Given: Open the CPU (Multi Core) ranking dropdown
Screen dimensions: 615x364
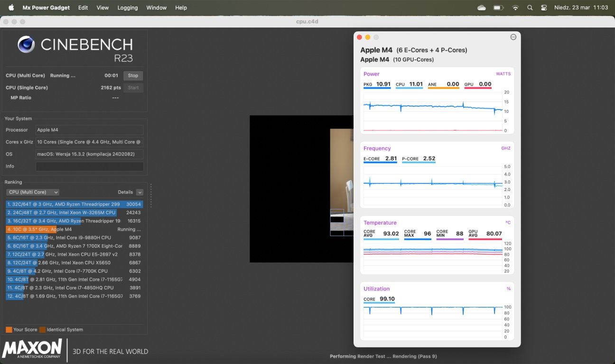Looking at the screenshot, I should (33, 192).
